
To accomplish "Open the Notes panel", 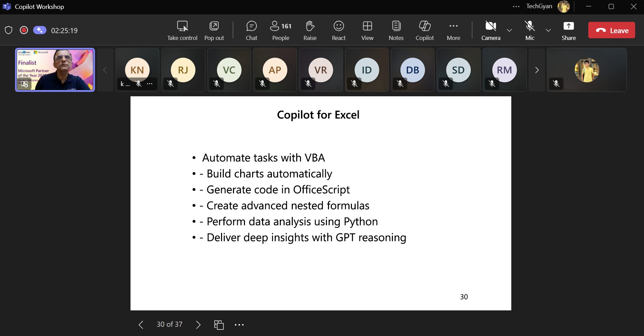I will pyautogui.click(x=396, y=30).
